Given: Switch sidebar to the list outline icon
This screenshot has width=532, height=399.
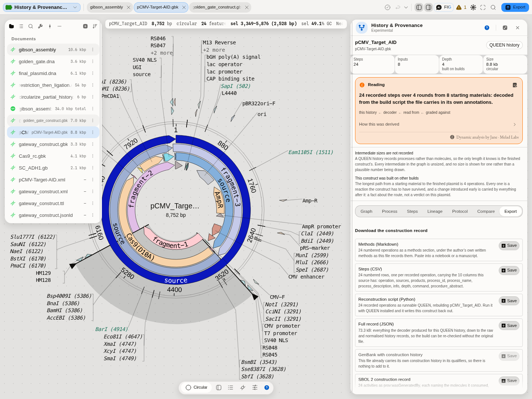Looking at the screenshot, I should click(x=21, y=26).
